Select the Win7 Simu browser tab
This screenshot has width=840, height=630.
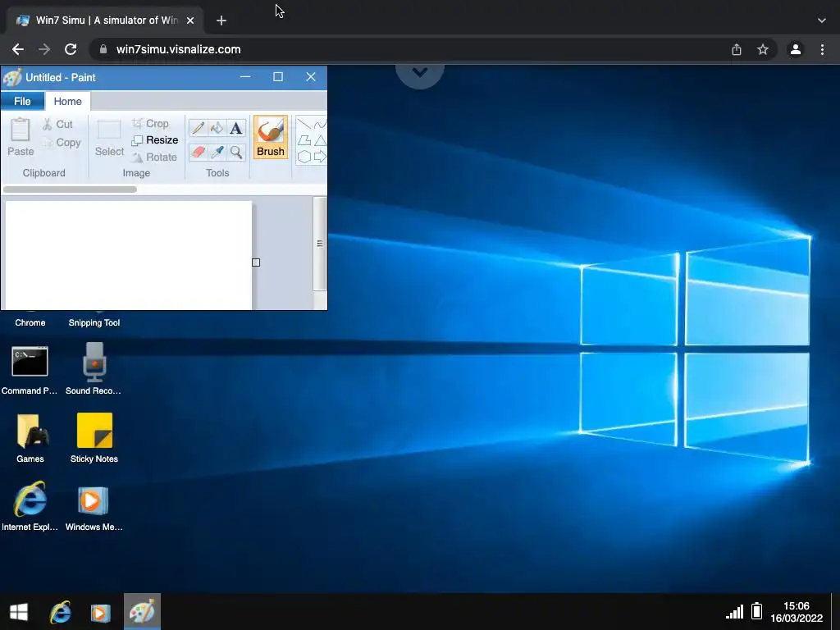(x=106, y=21)
